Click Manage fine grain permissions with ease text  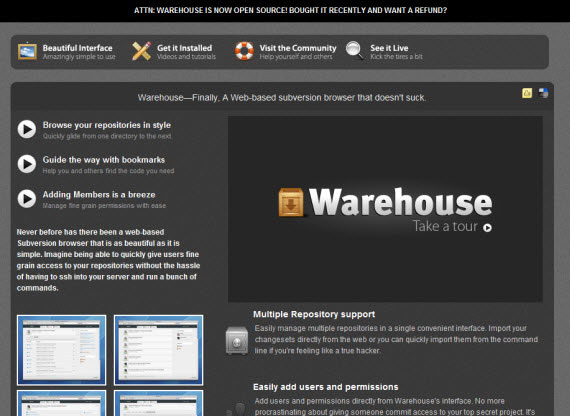coord(104,206)
